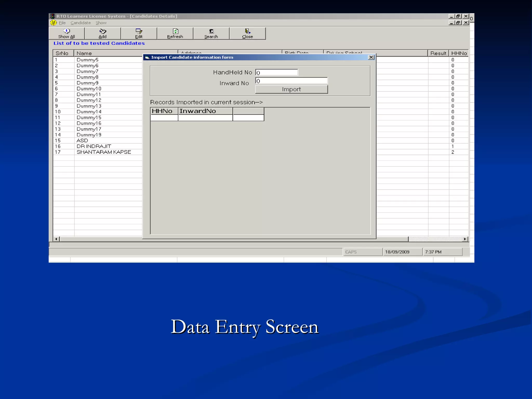Click the right arrow of horizontal scrollbar
Image resolution: width=532 pixels, height=399 pixels.
click(465, 239)
